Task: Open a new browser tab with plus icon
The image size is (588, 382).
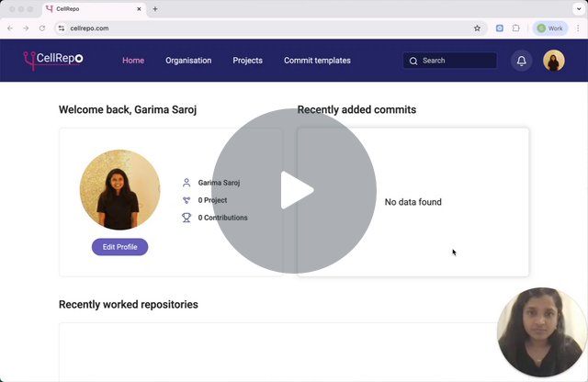Action: point(155,9)
